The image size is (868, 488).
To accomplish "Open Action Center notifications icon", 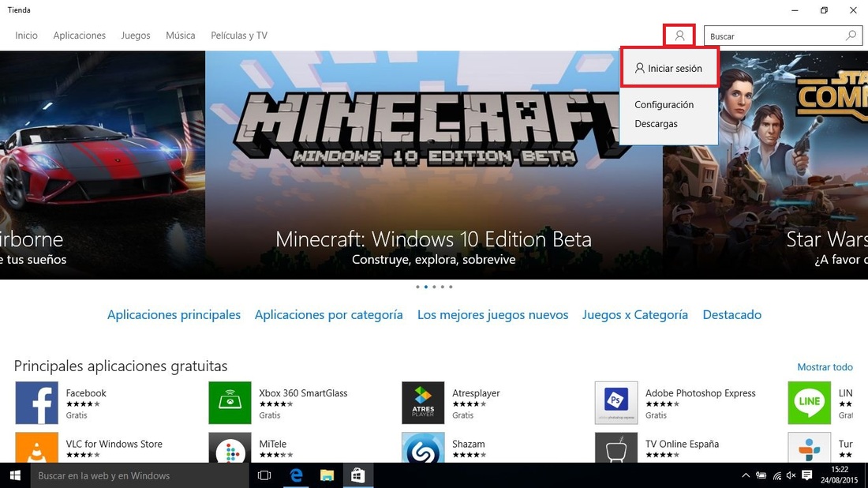I will (x=807, y=475).
